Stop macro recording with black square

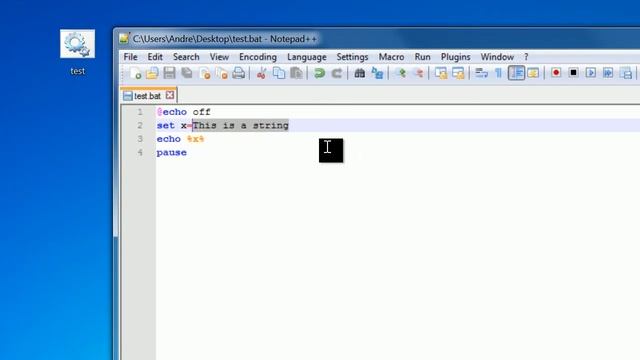[x=573, y=73]
